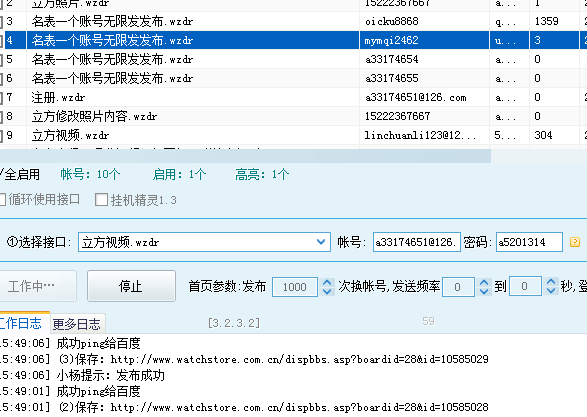Click the 小杨提示: 发布成功 log line
The width and height of the screenshot is (587, 417).
coord(110,375)
